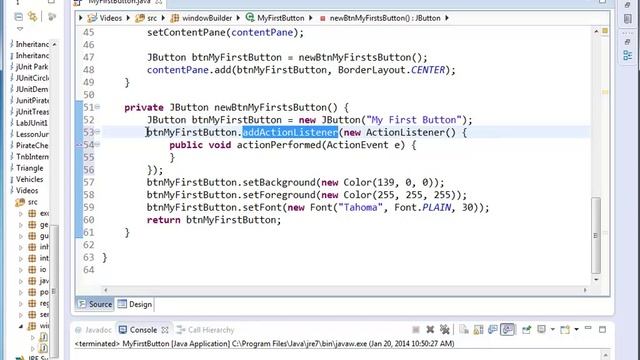Open the Call Hierarchy tab
This screenshot has width=640, height=360.
pyautogui.click(x=206, y=330)
